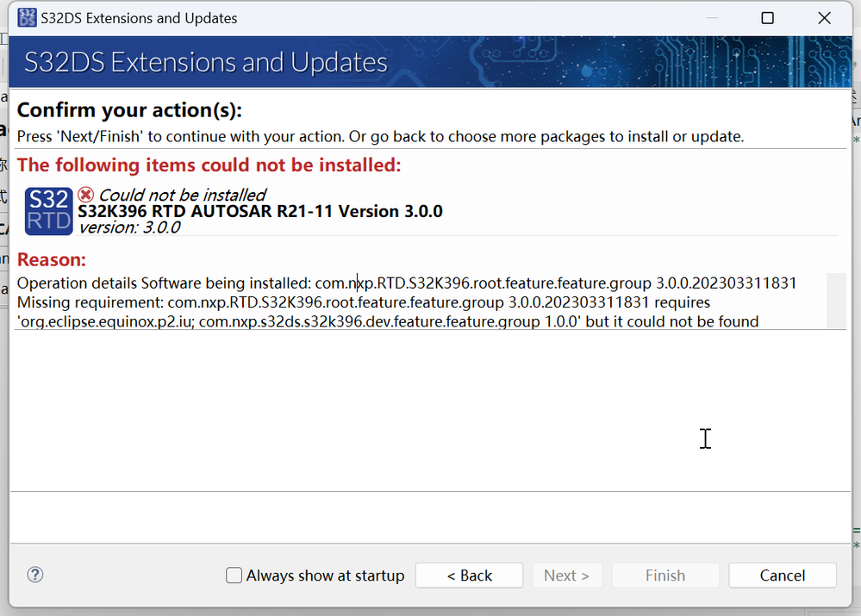Close the S32DS Extensions and Updates window
The height and width of the screenshot is (616, 861).
pos(824,18)
